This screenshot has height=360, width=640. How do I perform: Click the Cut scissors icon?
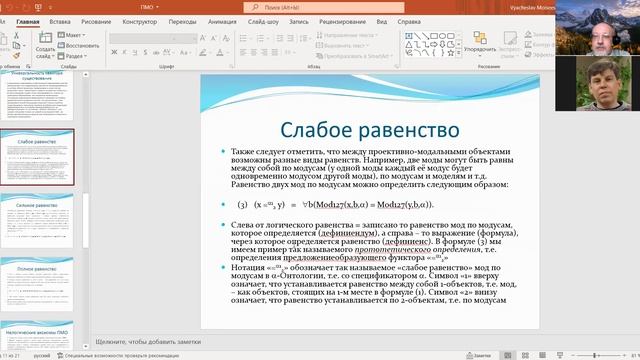(x=16, y=36)
